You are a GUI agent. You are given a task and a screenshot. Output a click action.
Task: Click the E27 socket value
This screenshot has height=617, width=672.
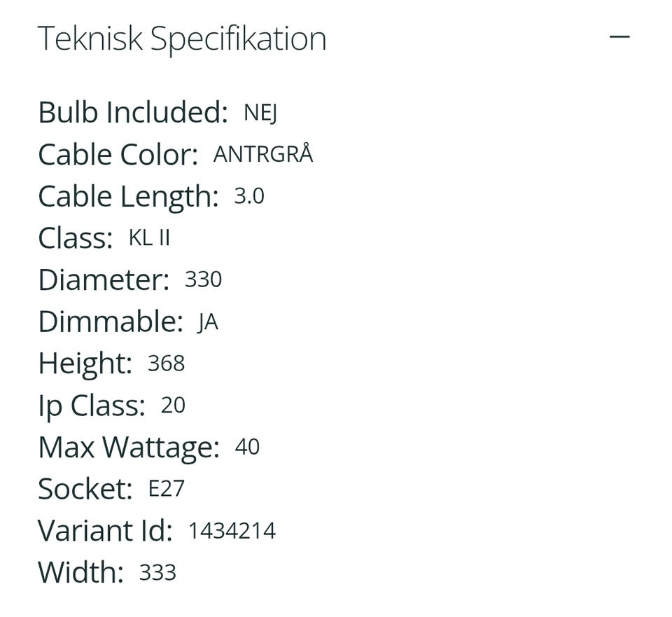point(166,489)
